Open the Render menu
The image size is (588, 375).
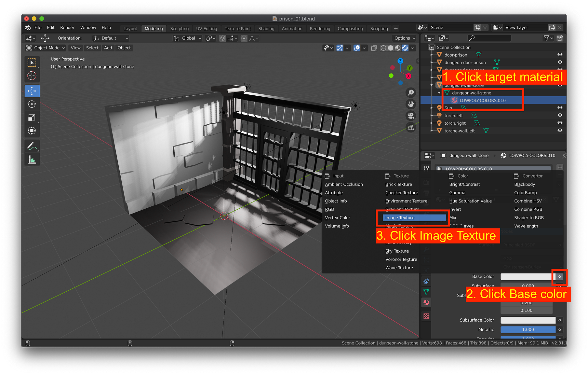[67, 27]
